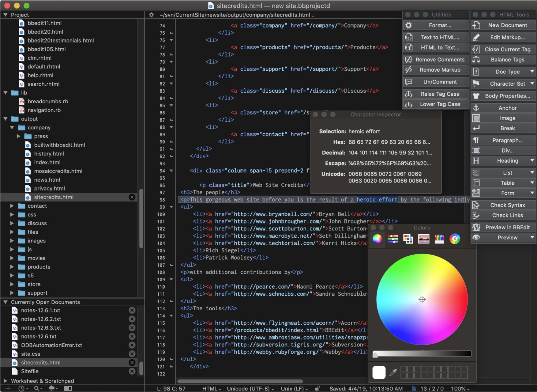Click the search magnifier icon in sidebar footer
The height and width of the screenshot is (392, 537).
click(x=37, y=388)
